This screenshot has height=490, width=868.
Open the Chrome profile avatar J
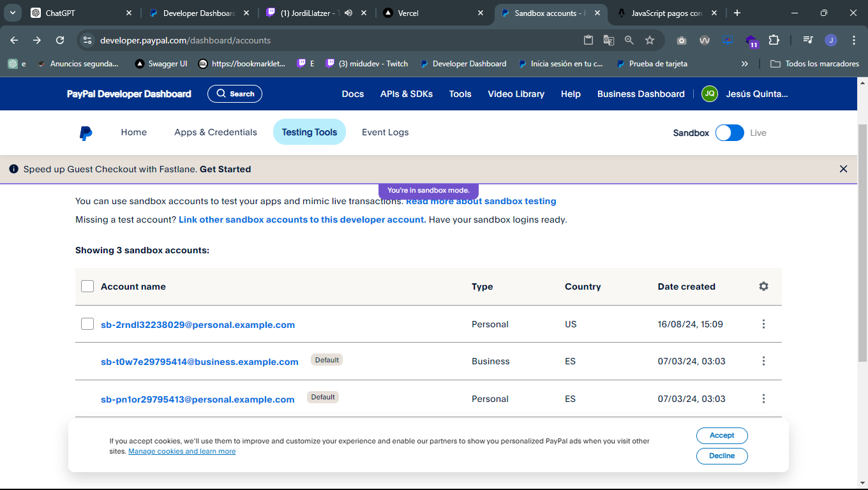coord(831,40)
